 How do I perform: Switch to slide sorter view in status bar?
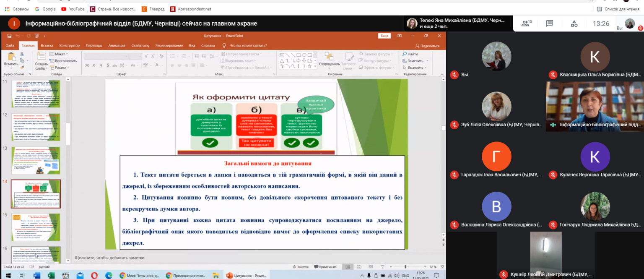[359, 267]
